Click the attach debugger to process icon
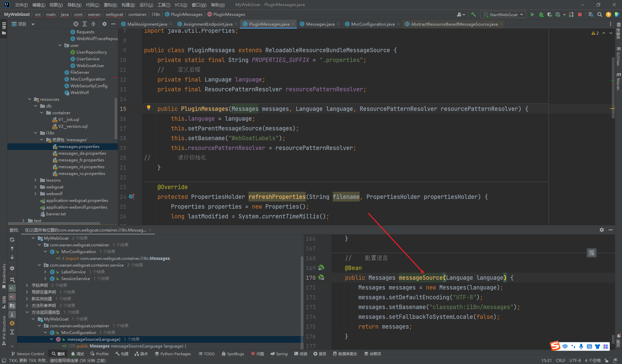This screenshot has width=622, height=364. point(571,14)
